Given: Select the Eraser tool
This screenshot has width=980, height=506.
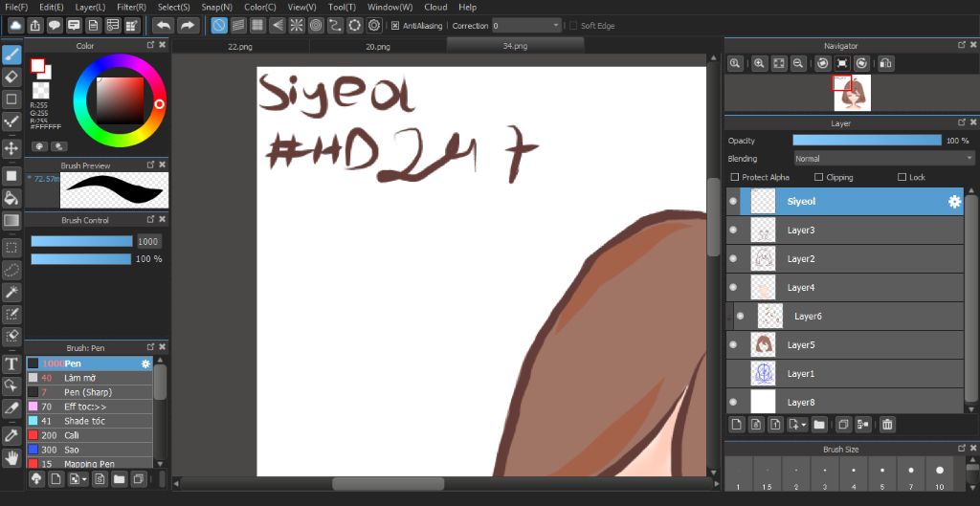Looking at the screenshot, I should pyautogui.click(x=11, y=77).
